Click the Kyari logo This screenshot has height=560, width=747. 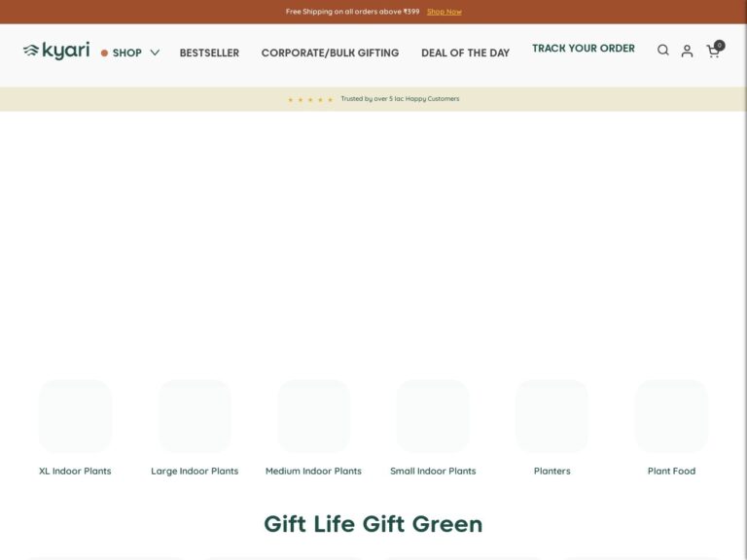tap(56, 51)
